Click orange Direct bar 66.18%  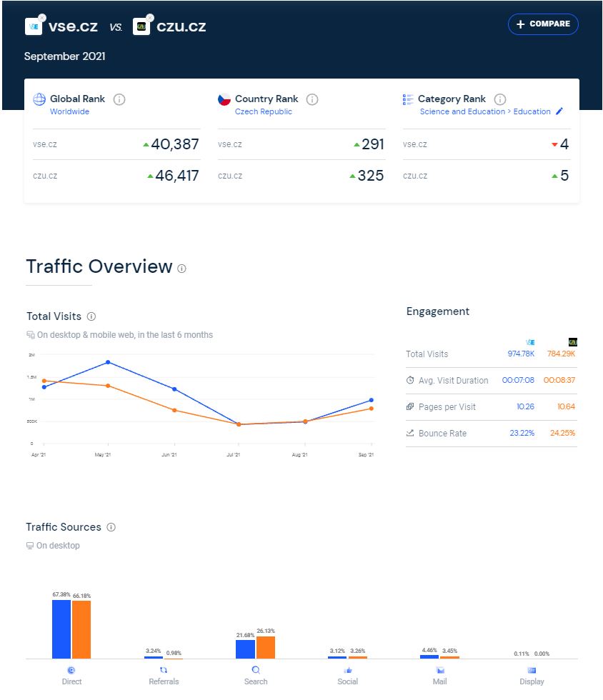(x=81, y=630)
